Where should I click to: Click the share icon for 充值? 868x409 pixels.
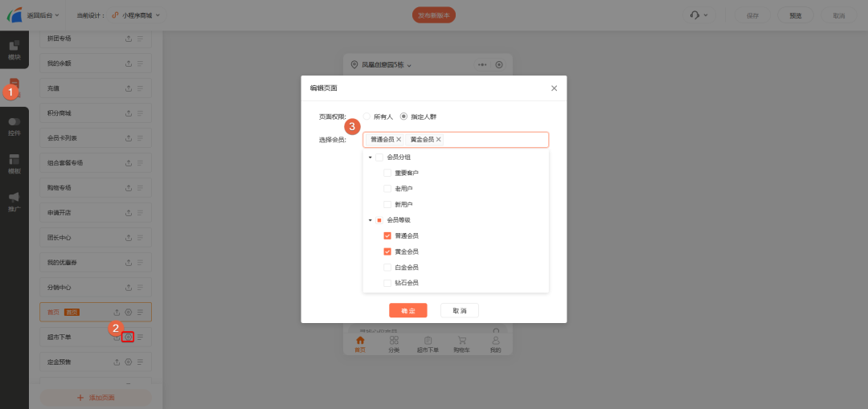pyautogui.click(x=129, y=88)
